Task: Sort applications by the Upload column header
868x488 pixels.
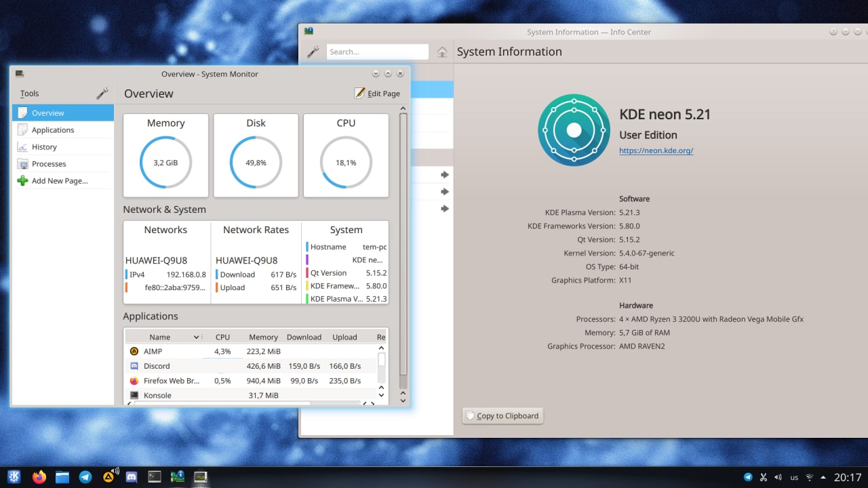Action: click(x=344, y=337)
